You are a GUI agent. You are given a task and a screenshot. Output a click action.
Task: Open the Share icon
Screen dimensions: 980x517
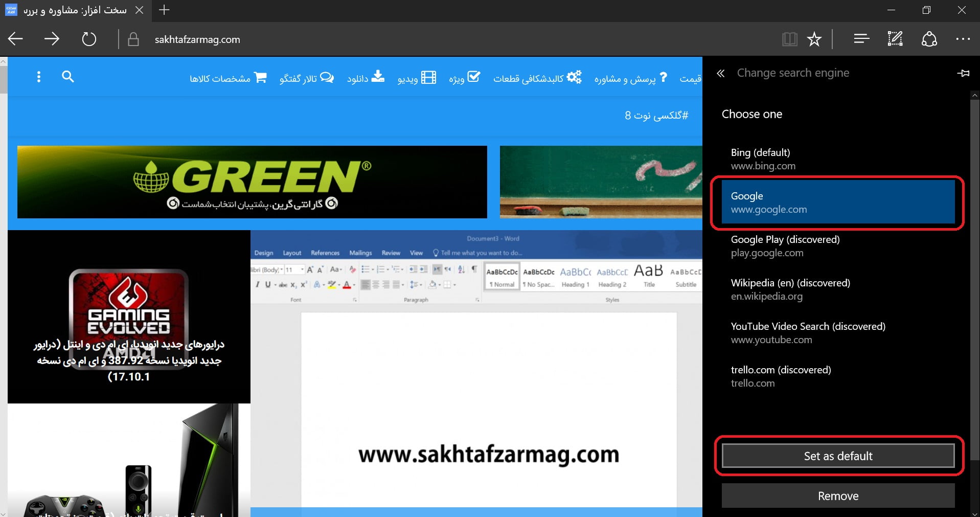pos(929,39)
